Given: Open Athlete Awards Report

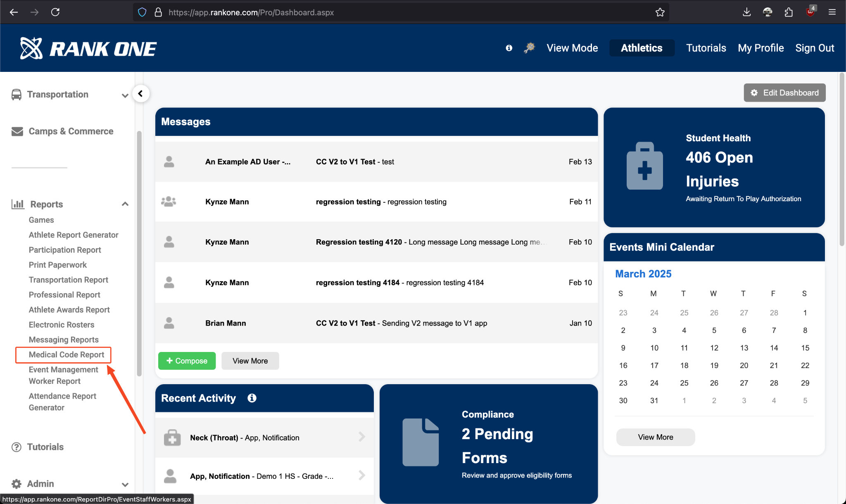Looking at the screenshot, I should pyautogui.click(x=69, y=309).
